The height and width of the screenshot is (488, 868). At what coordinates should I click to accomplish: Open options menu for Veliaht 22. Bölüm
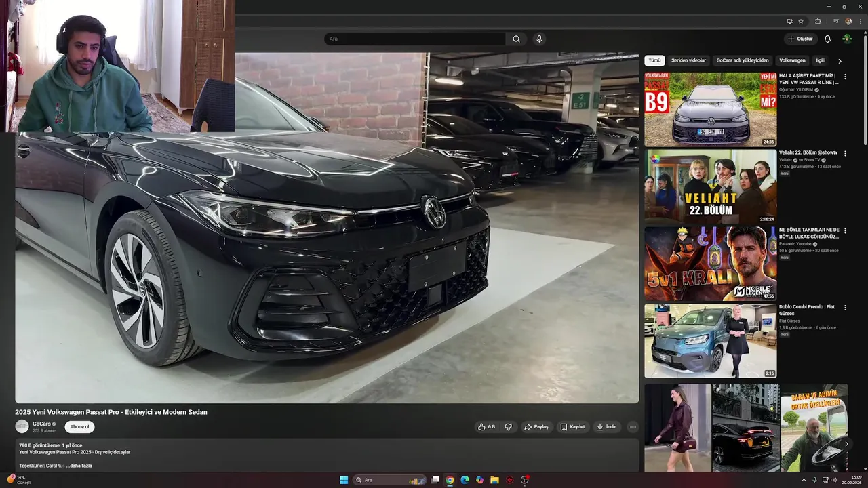click(845, 154)
